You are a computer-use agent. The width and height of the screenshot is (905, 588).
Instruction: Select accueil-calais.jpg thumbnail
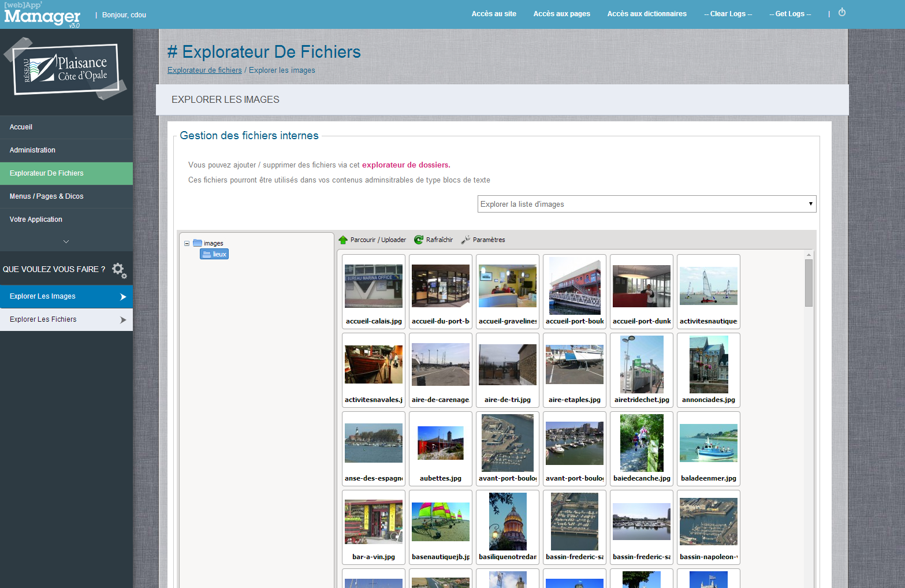tap(374, 292)
